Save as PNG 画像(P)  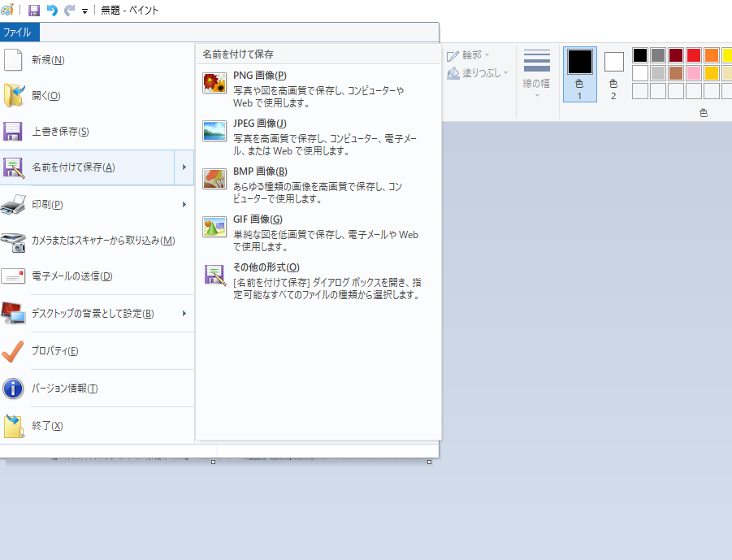pyautogui.click(x=318, y=89)
